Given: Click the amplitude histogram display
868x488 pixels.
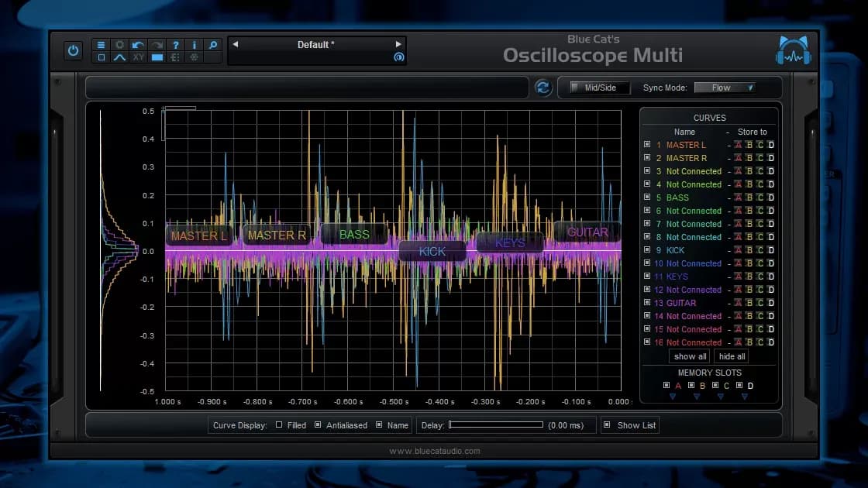Looking at the screenshot, I should [x=119, y=251].
